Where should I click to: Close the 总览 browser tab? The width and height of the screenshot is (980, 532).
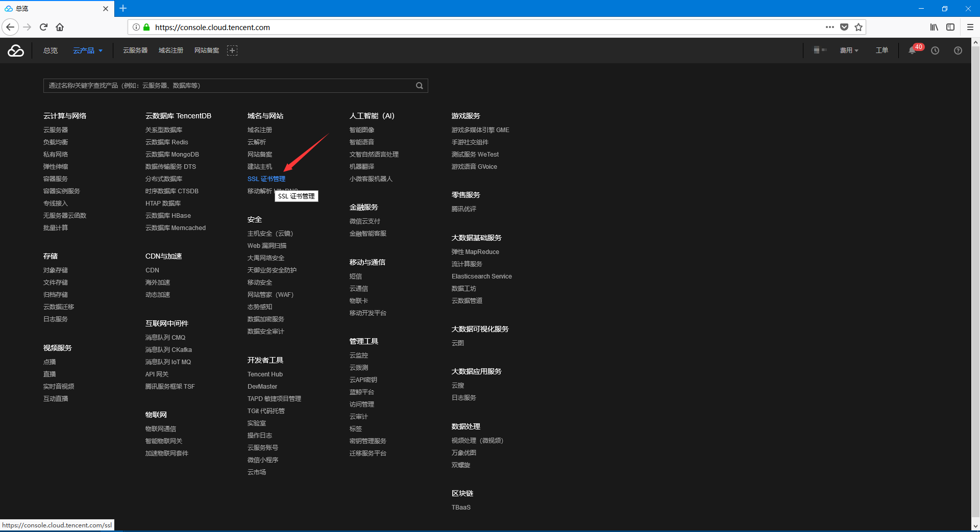(x=106, y=9)
